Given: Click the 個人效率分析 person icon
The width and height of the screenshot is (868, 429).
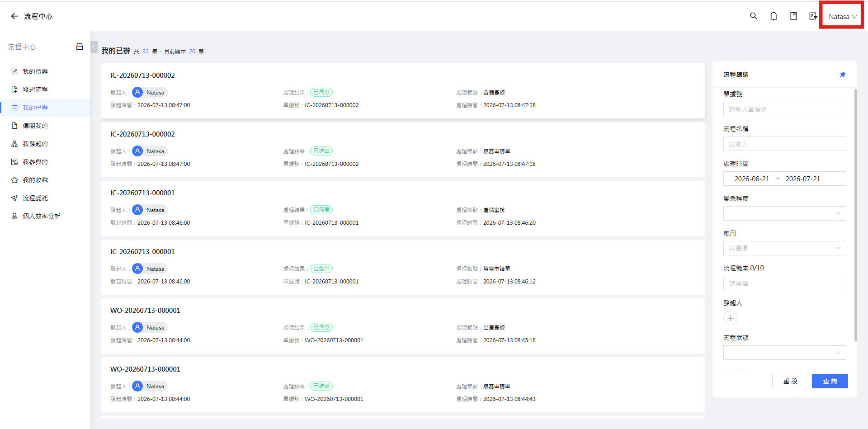Looking at the screenshot, I should pos(14,216).
